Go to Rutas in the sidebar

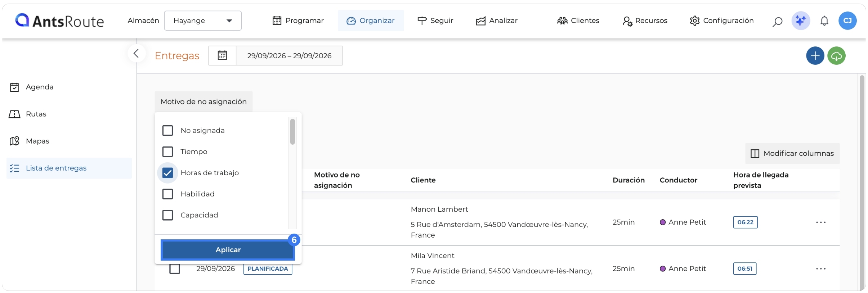pos(69,114)
